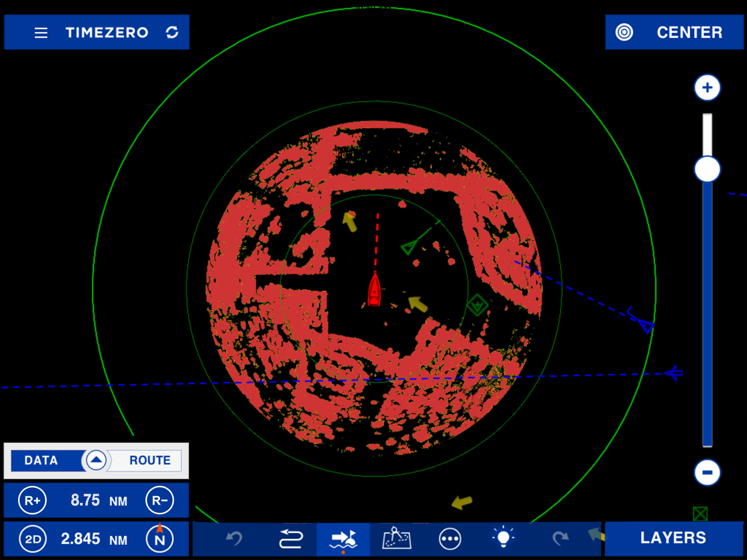This screenshot has width=747, height=560.
Task: Switch chart to zoom-in mode with plus button
Action: 707,87
